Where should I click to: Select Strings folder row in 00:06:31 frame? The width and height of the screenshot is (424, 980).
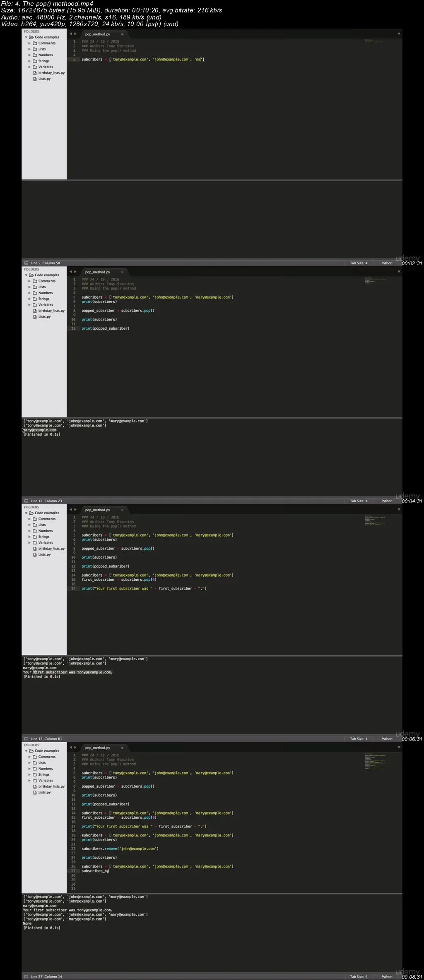(44, 537)
